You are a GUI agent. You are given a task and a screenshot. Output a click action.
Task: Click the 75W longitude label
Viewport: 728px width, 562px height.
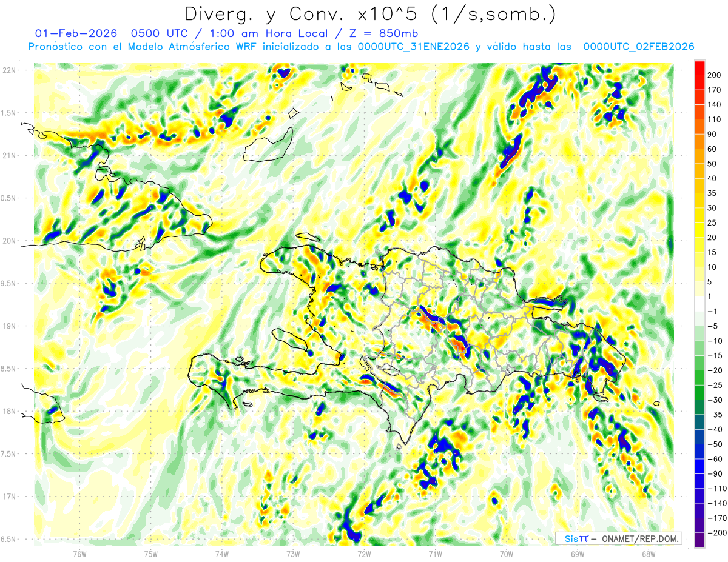[150, 554]
